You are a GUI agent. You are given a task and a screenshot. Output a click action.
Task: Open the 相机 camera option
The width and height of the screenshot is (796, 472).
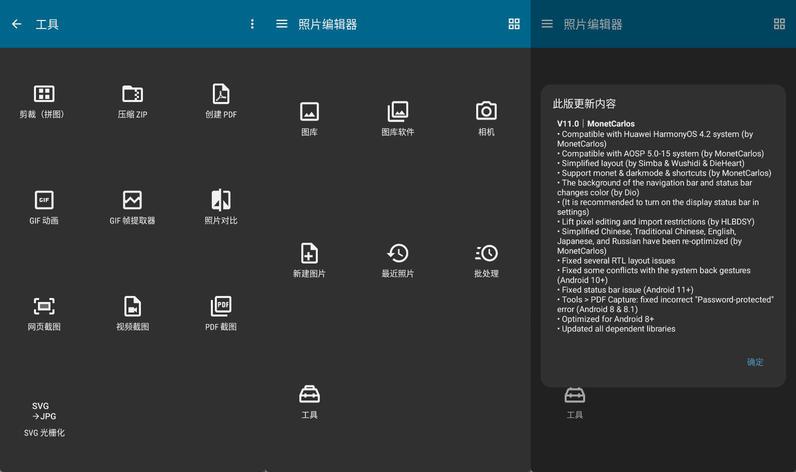coord(486,118)
